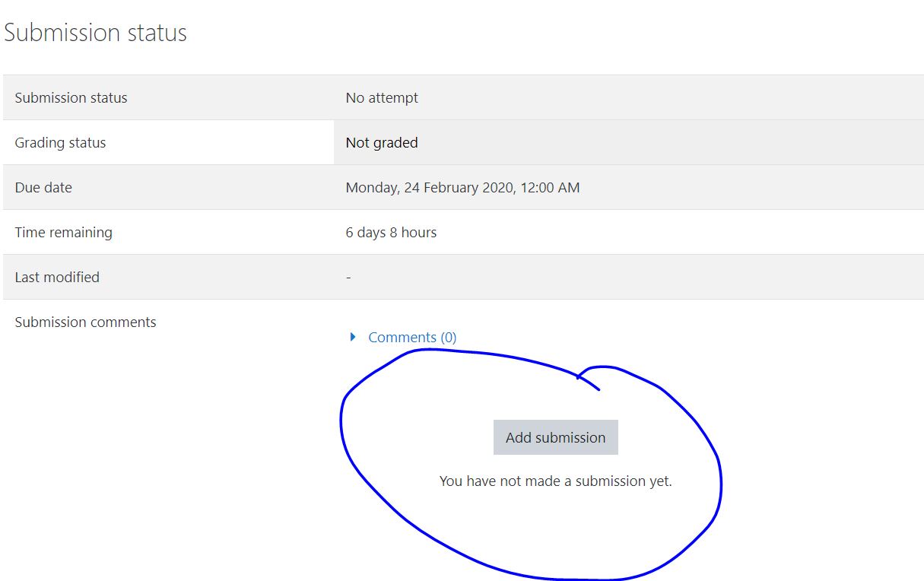Click the Grading status row label
Viewport: 924px width, 581px height.
[60, 142]
